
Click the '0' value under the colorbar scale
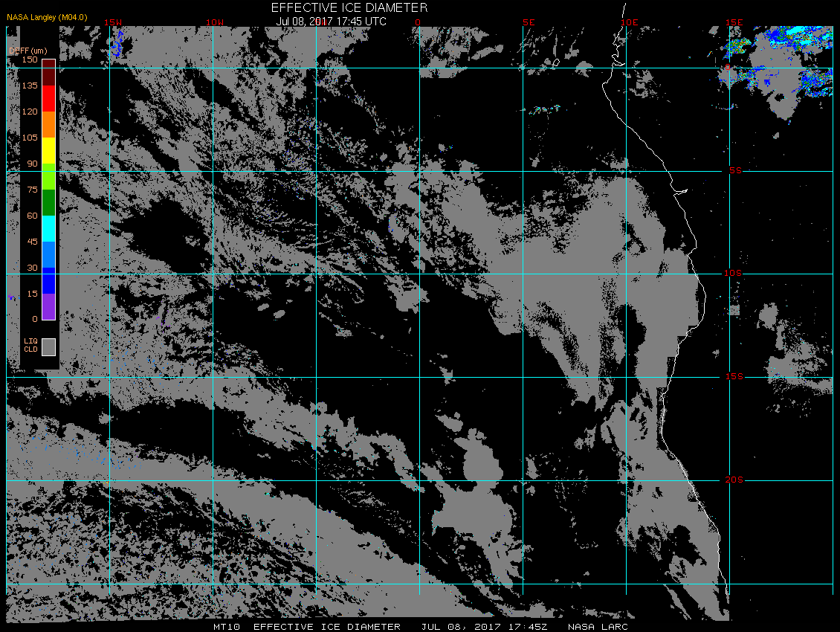pyautogui.click(x=35, y=319)
